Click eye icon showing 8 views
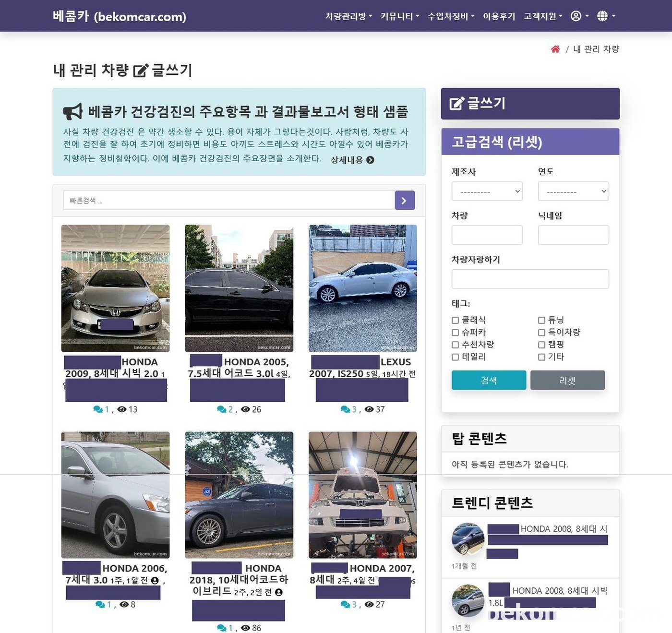The height and width of the screenshot is (633, 672). coord(124,605)
